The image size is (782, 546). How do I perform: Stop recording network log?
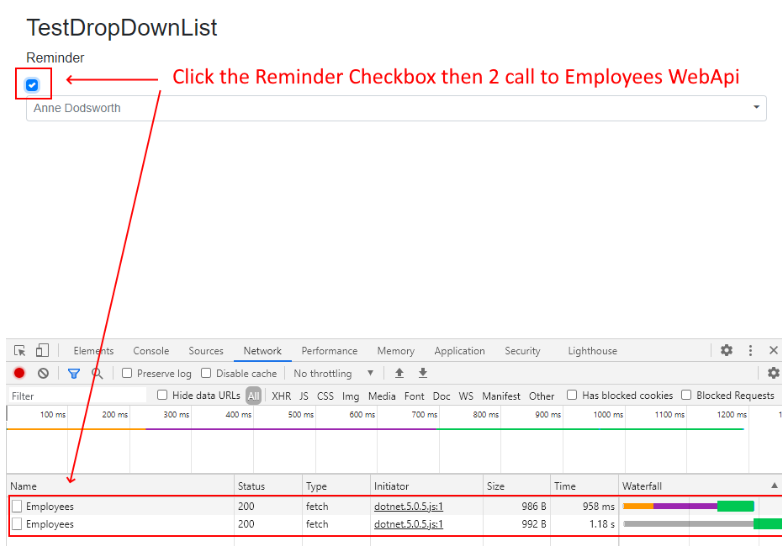[19, 373]
